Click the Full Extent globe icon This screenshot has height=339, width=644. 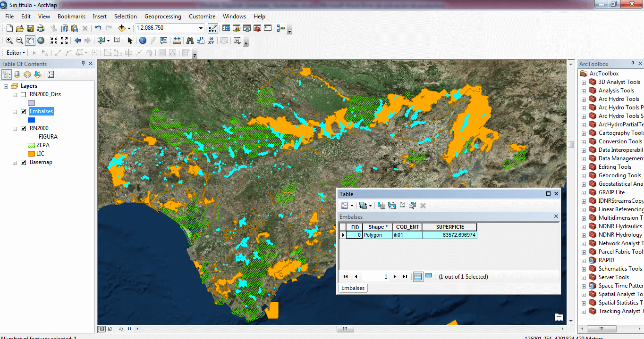click(41, 41)
